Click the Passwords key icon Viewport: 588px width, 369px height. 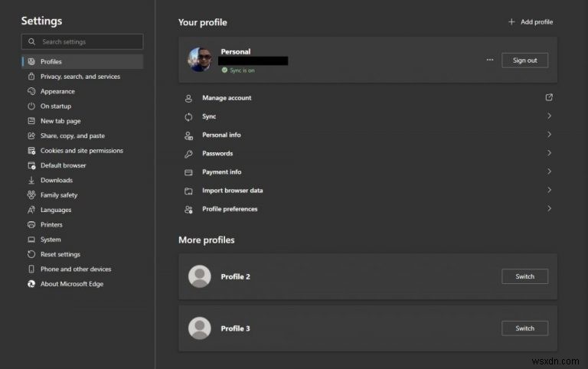point(188,154)
